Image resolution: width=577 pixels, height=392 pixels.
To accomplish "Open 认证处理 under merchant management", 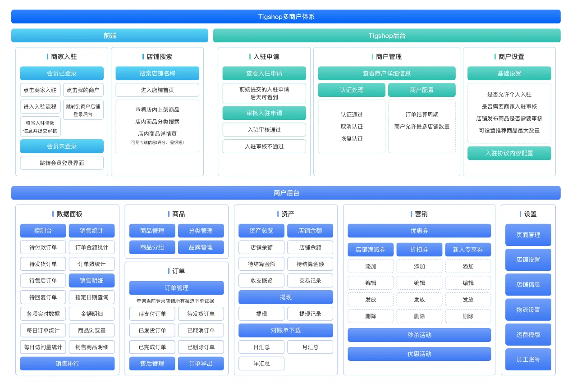I will pos(352,90).
